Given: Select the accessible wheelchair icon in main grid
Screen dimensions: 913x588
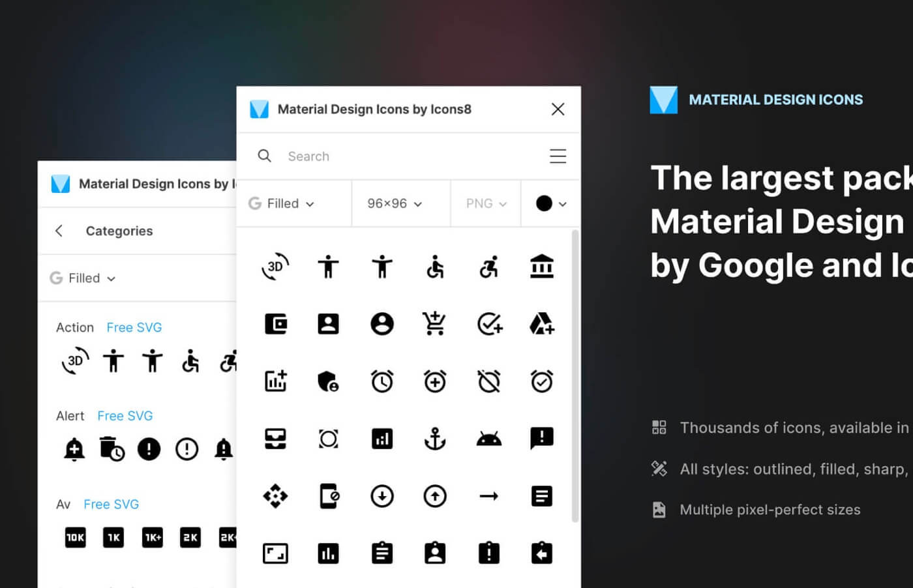Looking at the screenshot, I should pyautogui.click(x=435, y=267).
